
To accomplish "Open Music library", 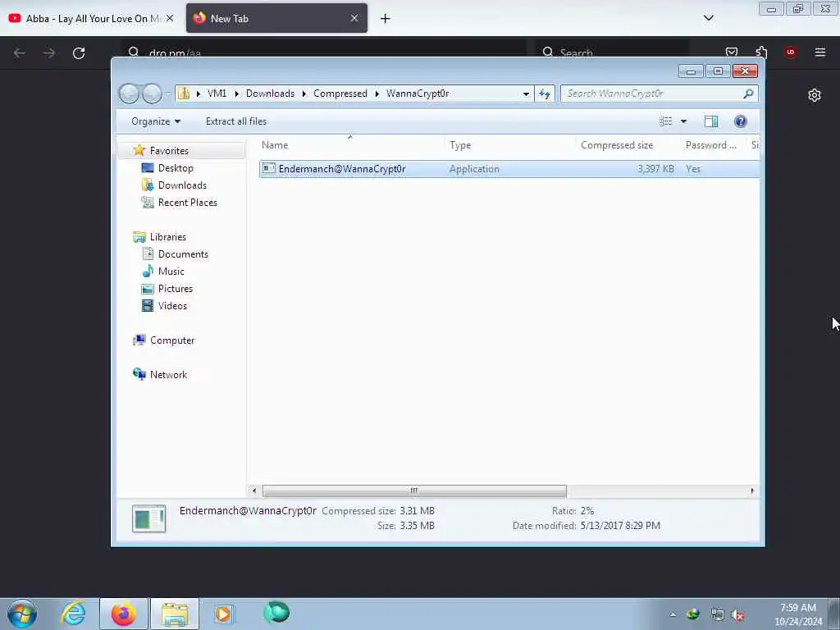I will (171, 271).
